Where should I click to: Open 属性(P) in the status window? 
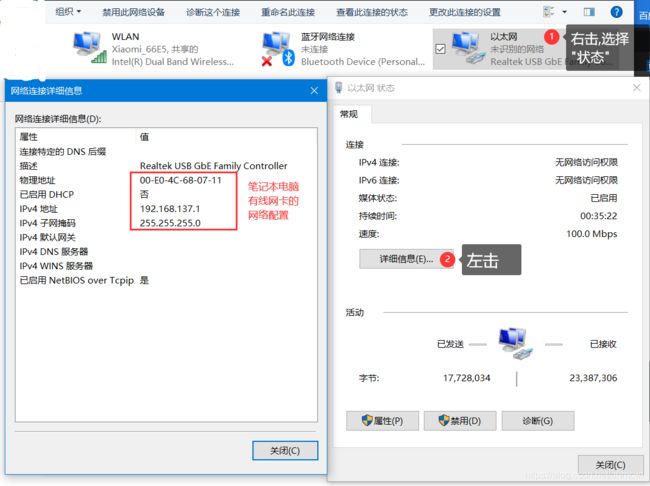382,421
